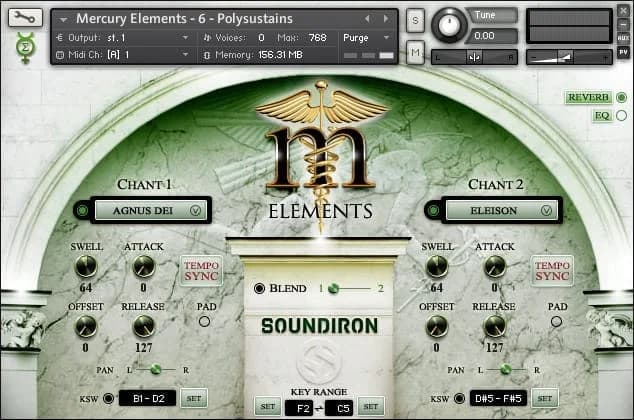This screenshot has width=634, height=420.
Task: Click the header volume slider
Action: tap(569, 57)
